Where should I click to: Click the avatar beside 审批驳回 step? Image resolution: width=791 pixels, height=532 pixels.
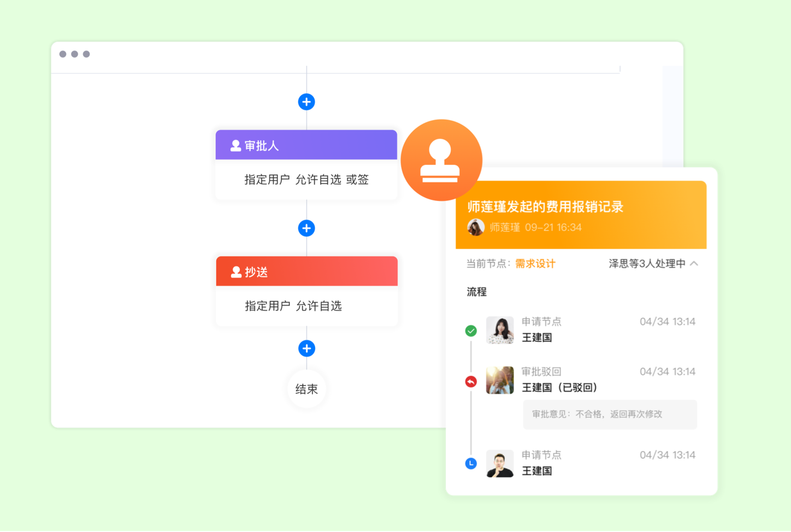[500, 380]
